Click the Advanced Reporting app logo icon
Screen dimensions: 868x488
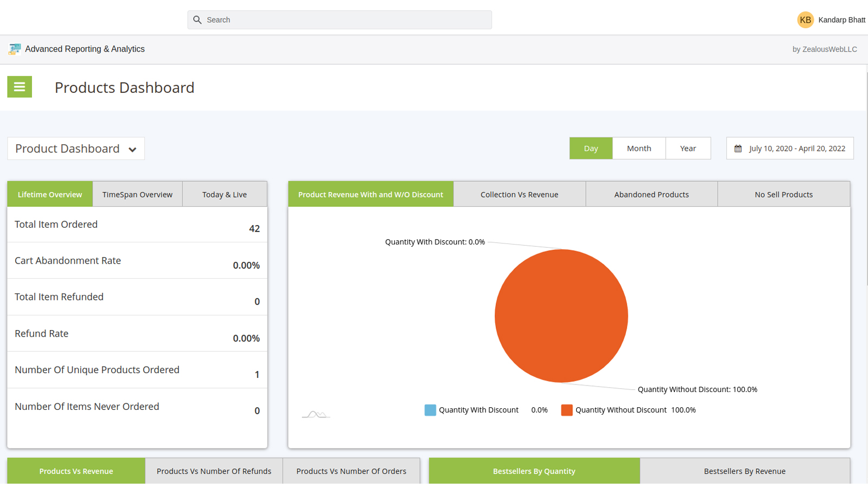pyautogui.click(x=15, y=49)
